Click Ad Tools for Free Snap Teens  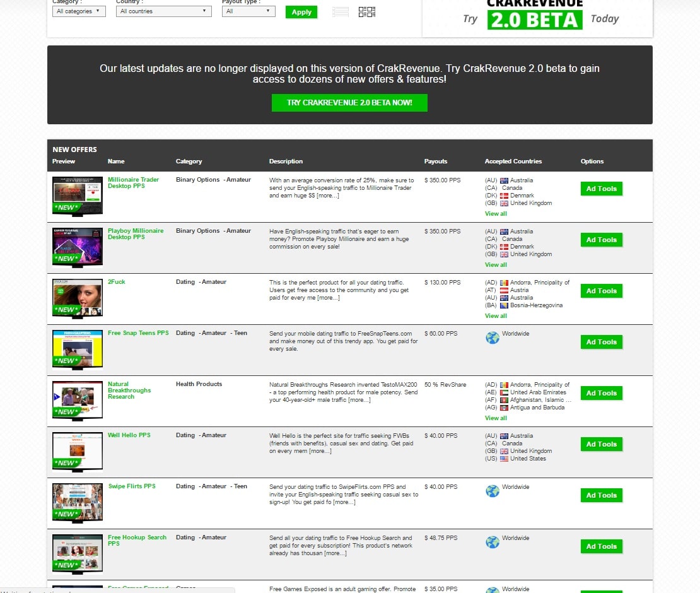point(602,342)
